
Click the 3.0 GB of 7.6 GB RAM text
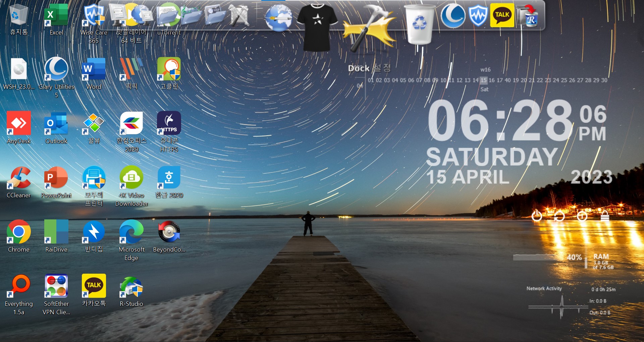pyautogui.click(x=603, y=265)
